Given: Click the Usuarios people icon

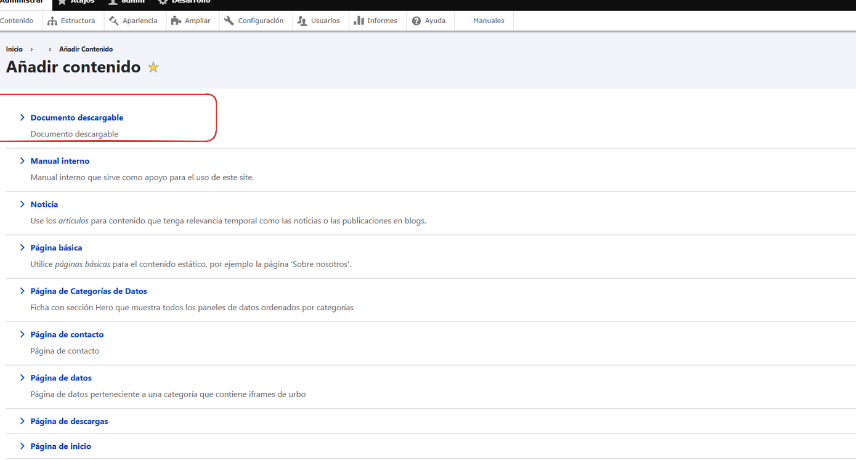Looking at the screenshot, I should [x=302, y=21].
